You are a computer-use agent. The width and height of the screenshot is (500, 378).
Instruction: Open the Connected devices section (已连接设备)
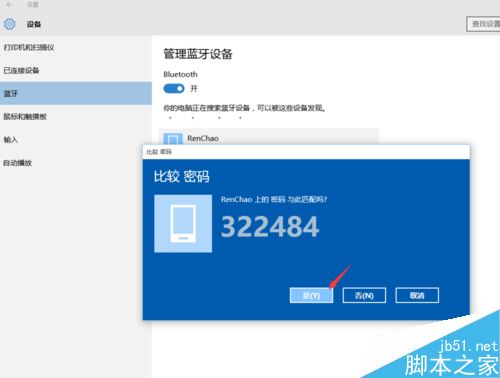(x=76, y=70)
